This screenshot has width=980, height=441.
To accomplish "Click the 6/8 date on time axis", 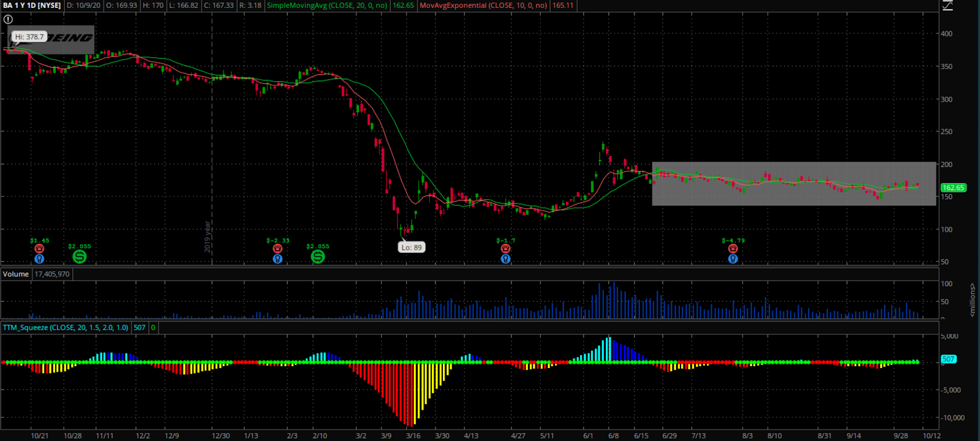I will point(613,436).
